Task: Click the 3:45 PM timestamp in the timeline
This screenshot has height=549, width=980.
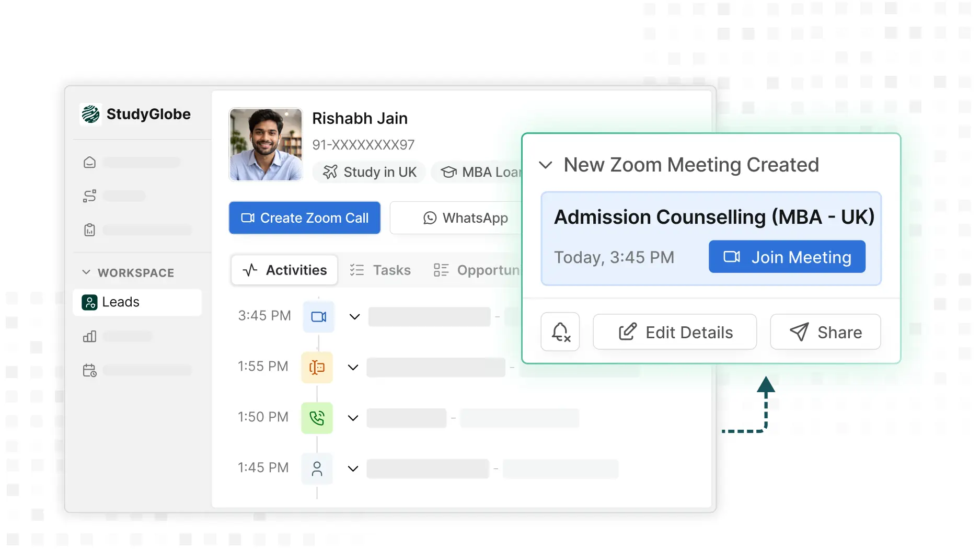Action: (264, 315)
